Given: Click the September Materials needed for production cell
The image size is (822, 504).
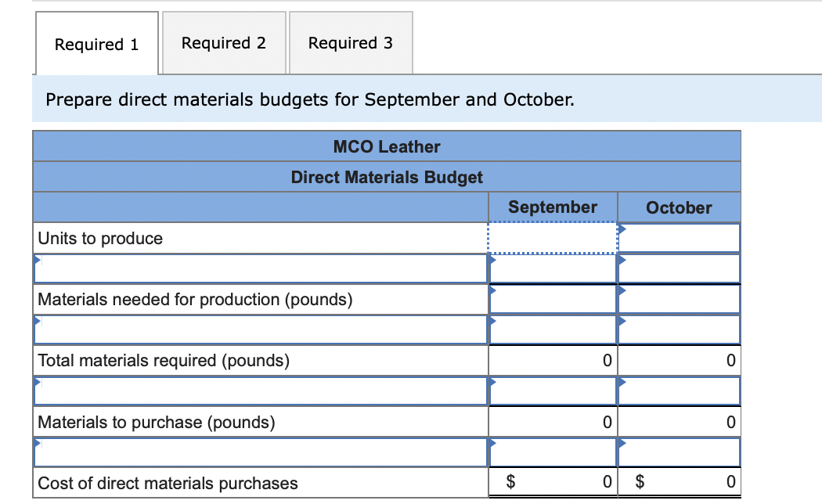Looking at the screenshot, I should coord(552,299).
